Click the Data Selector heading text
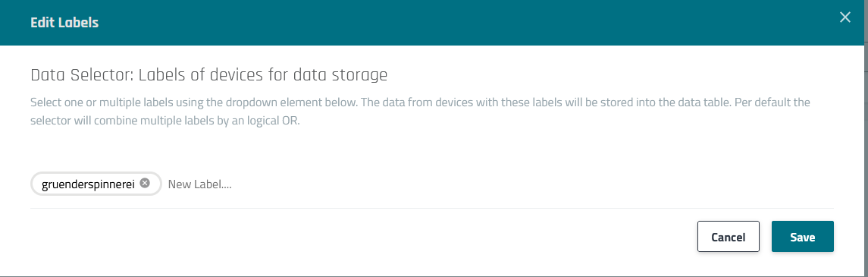Viewport: 868px width, 277px height. (208, 75)
